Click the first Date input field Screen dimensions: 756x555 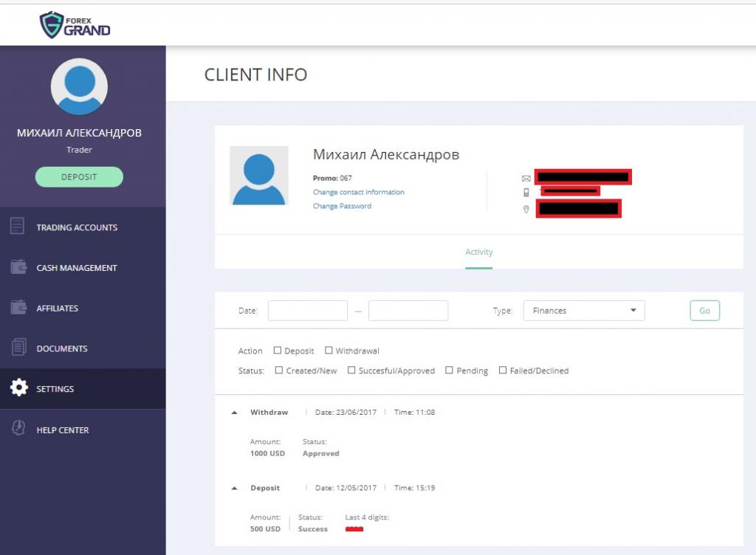point(308,310)
